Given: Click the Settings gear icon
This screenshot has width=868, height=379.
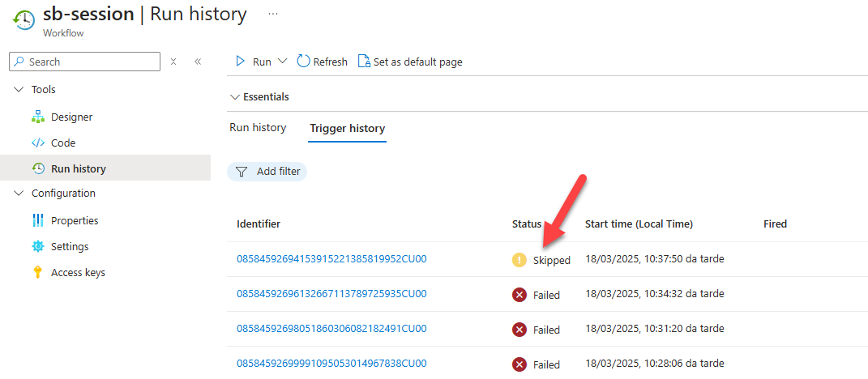Looking at the screenshot, I should click(x=37, y=246).
